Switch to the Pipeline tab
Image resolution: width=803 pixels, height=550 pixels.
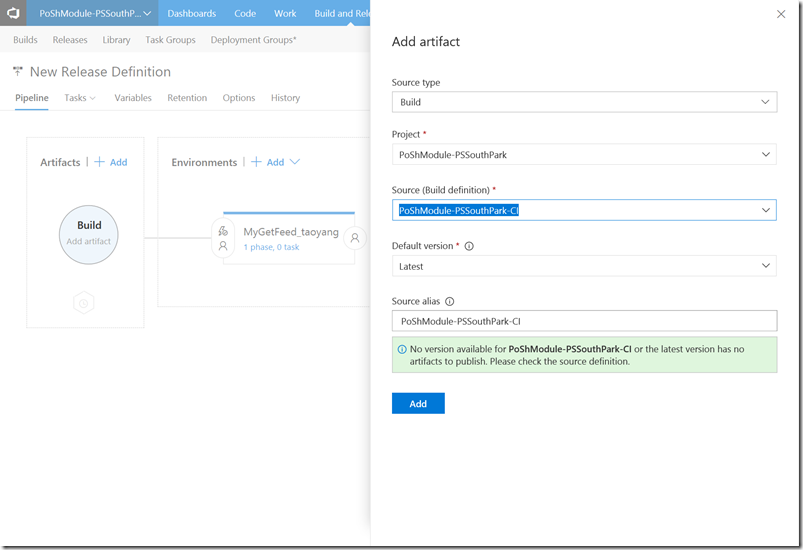(32, 98)
